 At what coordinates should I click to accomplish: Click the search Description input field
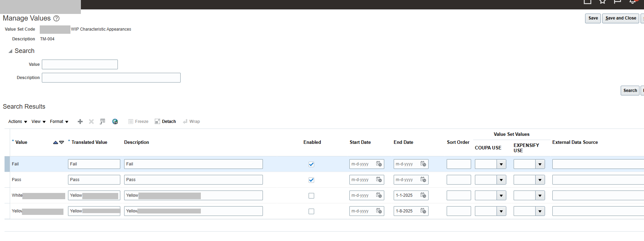point(111,78)
